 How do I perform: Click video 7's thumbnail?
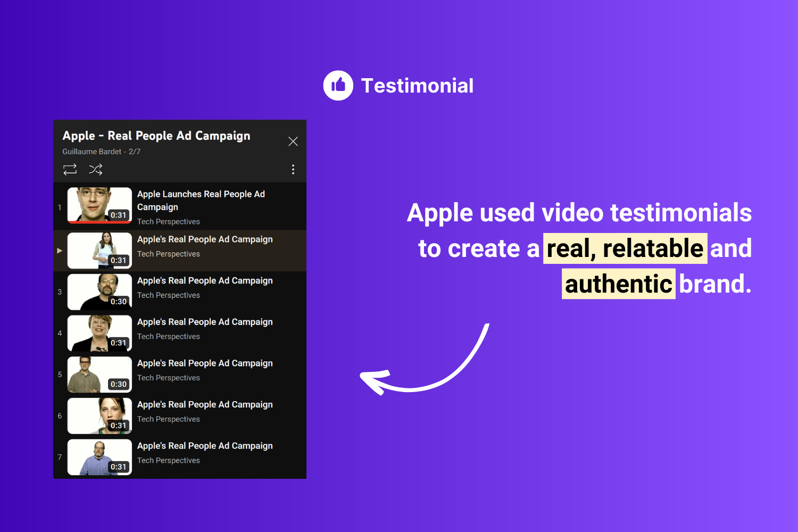[x=99, y=457]
